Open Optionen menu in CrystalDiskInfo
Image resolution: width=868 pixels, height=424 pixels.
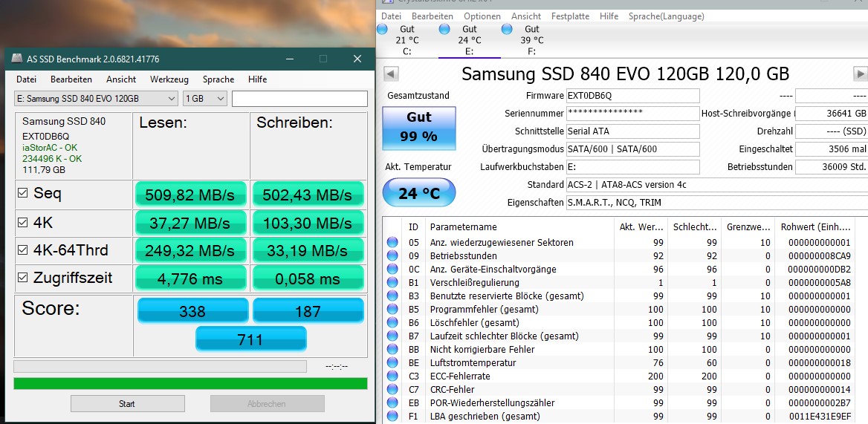coord(482,16)
